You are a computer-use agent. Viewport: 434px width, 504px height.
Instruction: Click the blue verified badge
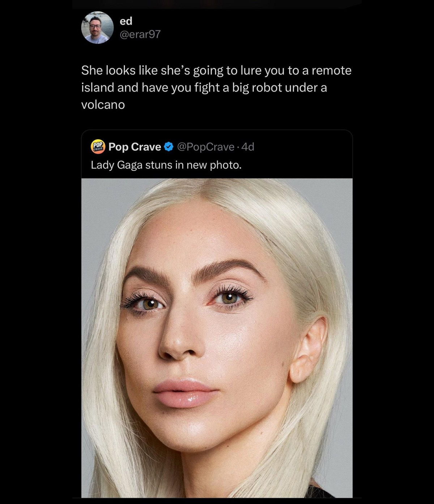click(169, 147)
